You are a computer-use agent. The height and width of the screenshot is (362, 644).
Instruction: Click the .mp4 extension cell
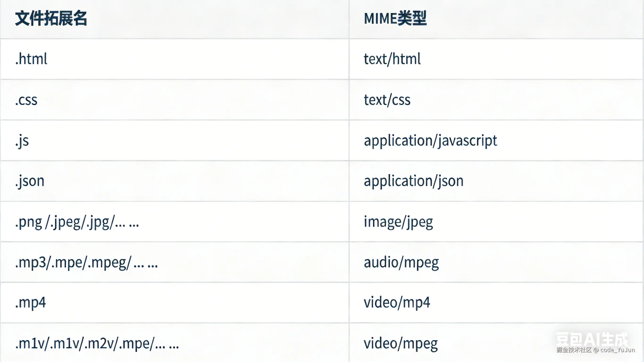(30, 303)
